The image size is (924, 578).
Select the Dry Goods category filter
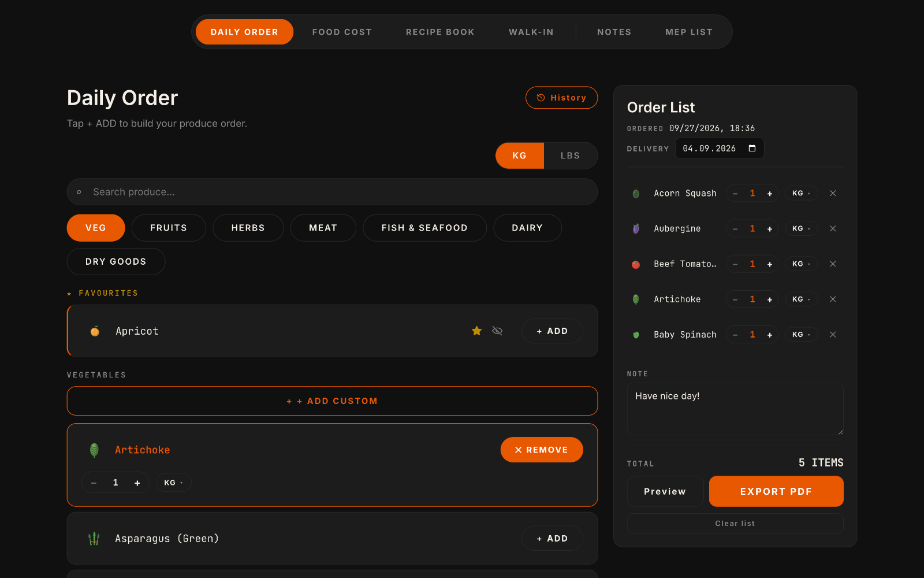tap(116, 261)
